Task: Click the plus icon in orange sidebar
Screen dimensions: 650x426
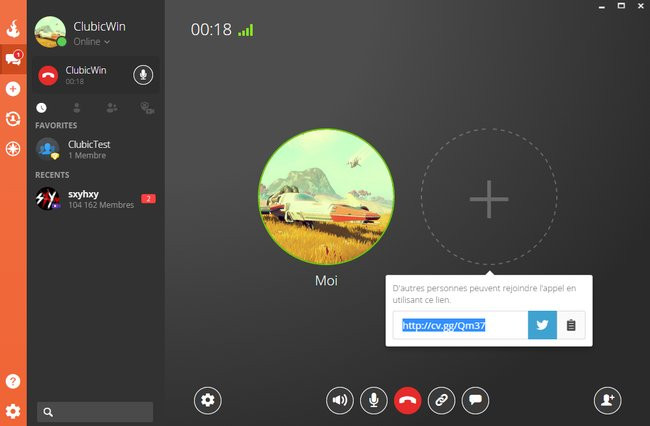Action: 13,89
